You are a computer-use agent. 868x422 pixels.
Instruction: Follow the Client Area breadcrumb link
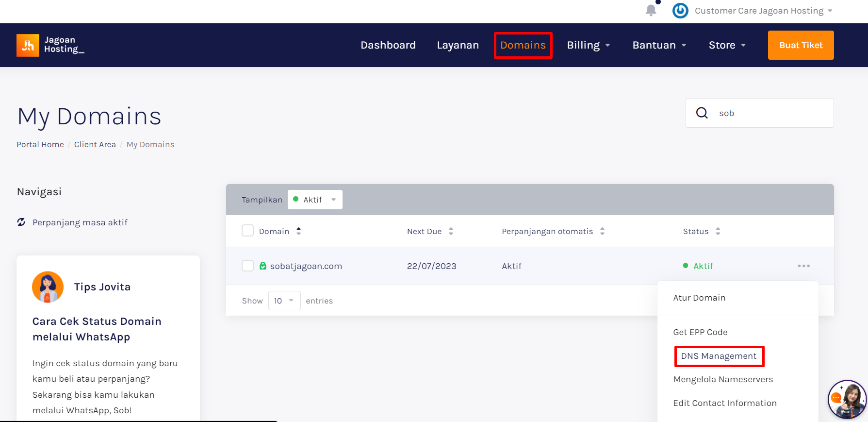(95, 144)
